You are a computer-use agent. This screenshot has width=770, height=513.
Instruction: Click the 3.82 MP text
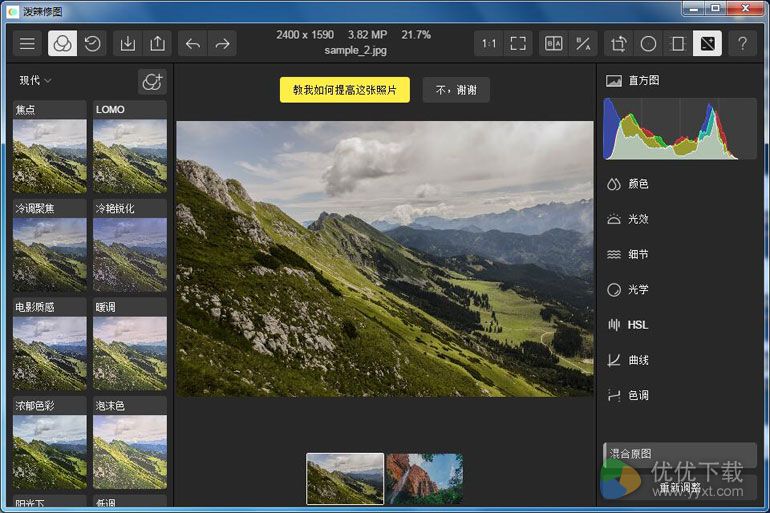click(x=367, y=35)
